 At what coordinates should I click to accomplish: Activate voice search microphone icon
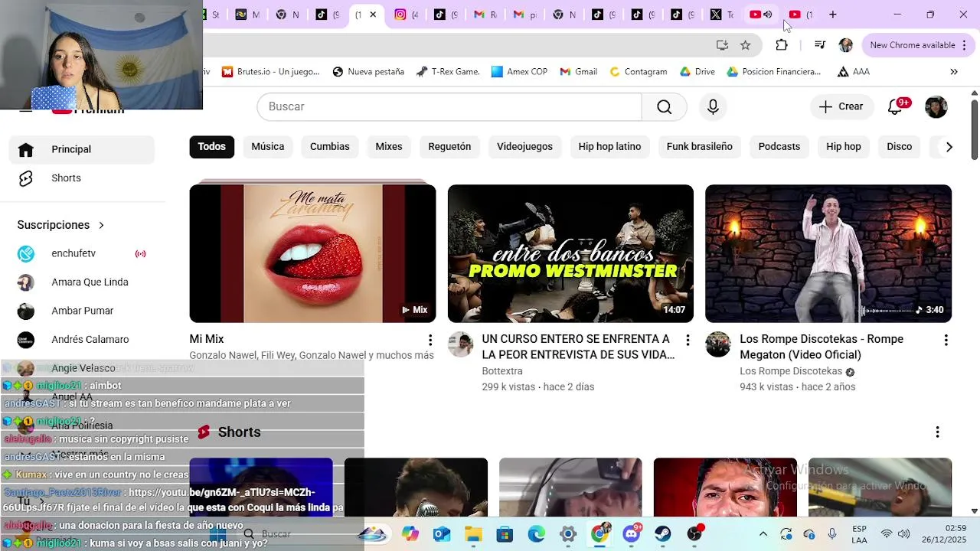coord(713,106)
